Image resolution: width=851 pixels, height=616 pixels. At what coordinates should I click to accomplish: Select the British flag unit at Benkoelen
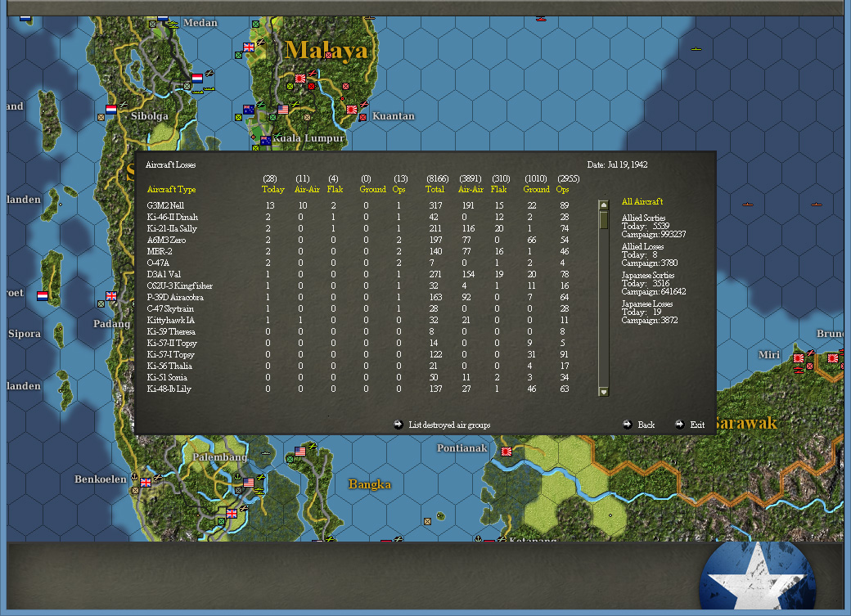[145, 482]
